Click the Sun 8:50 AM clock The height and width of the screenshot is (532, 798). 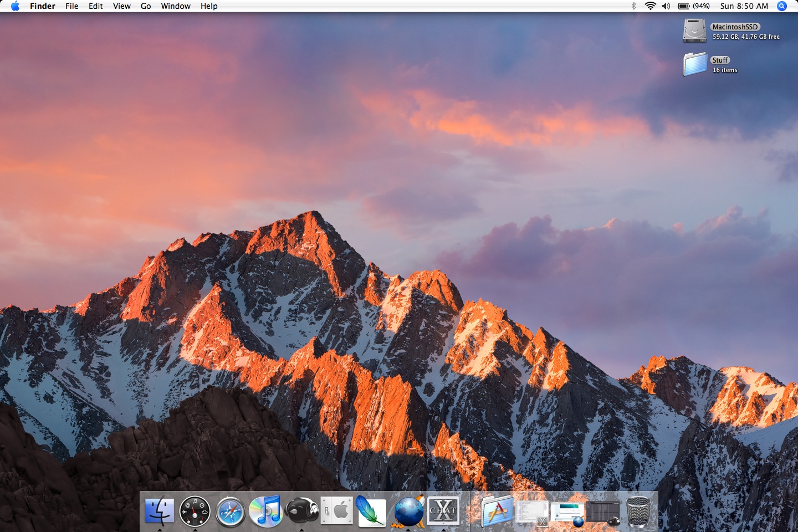(744, 6)
